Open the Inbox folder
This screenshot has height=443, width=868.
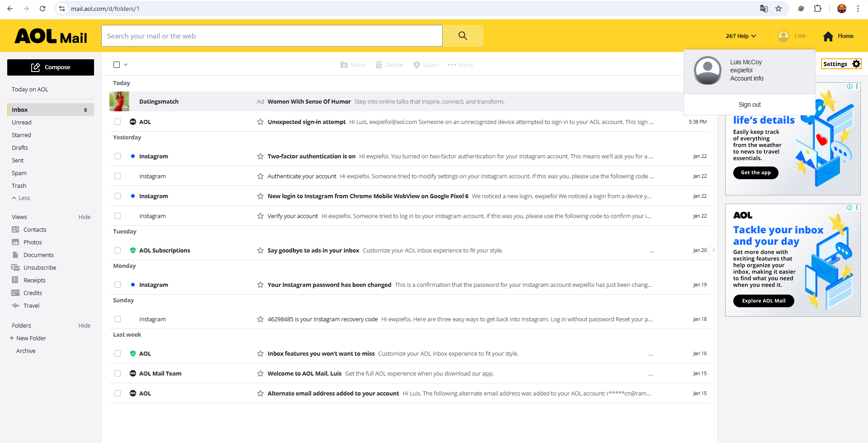51,110
